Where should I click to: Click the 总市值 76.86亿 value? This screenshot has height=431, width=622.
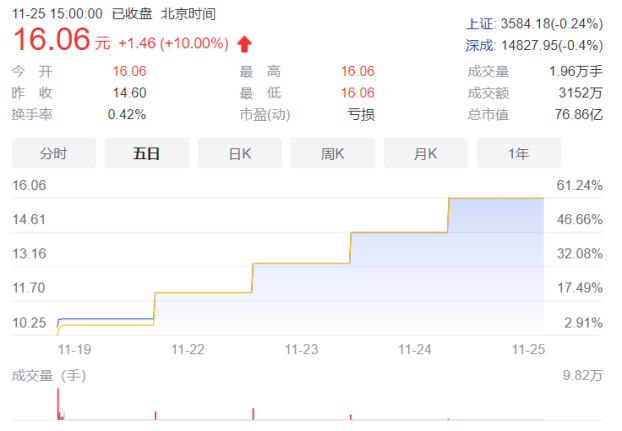tap(579, 115)
